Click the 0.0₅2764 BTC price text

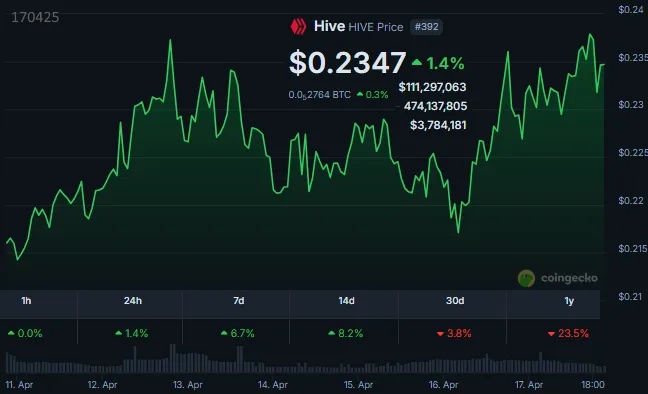point(319,95)
